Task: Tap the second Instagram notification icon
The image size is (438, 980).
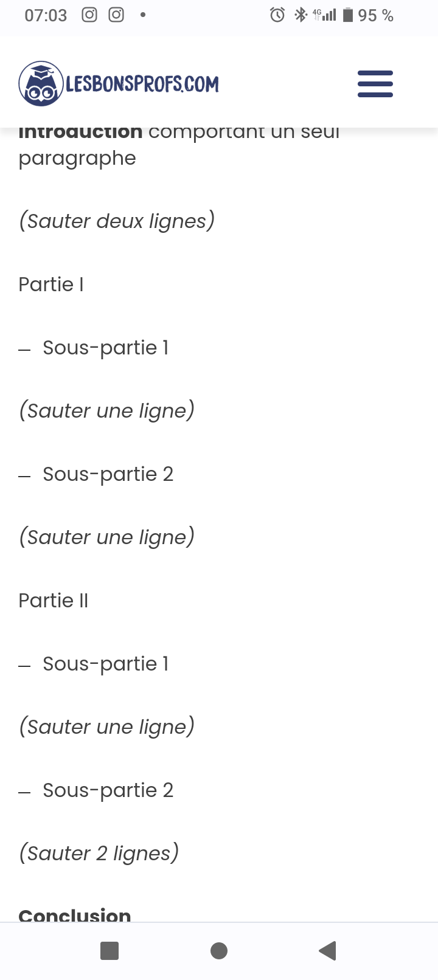Action: [x=116, y=15]
